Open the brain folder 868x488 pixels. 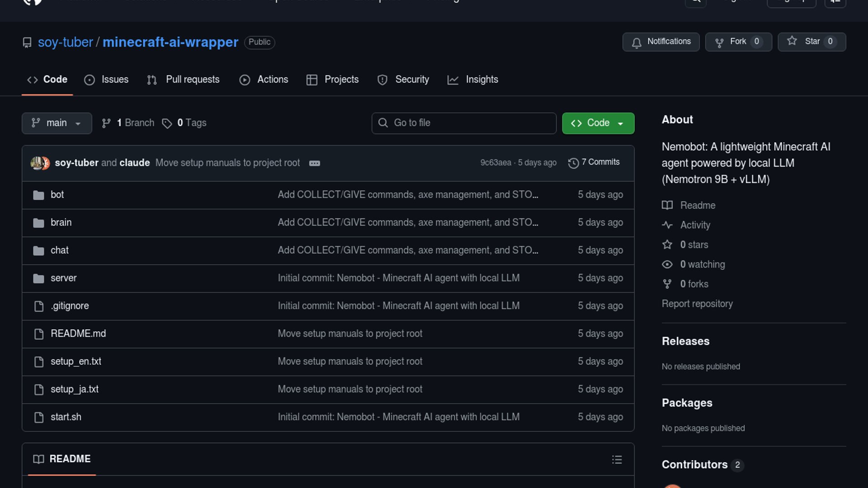click(x=61, y=222)
